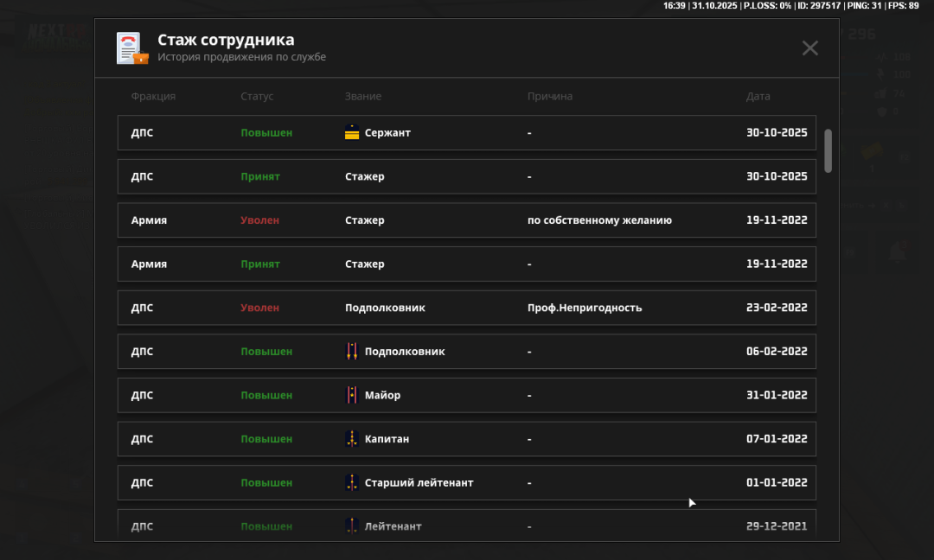This screenshot has height=560, width=934.
Task: Click the Причина column header
Action: click(x=550, y=97)
